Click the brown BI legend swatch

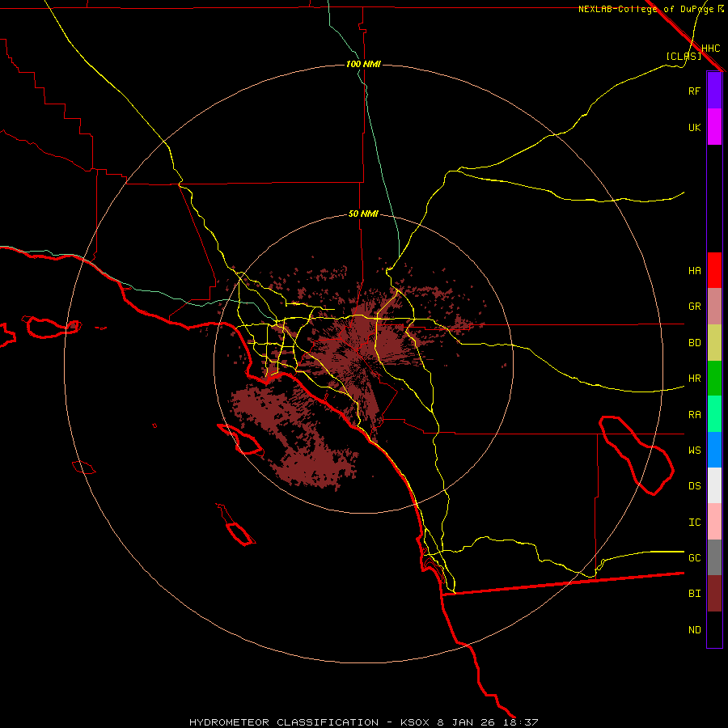[714, 594]
